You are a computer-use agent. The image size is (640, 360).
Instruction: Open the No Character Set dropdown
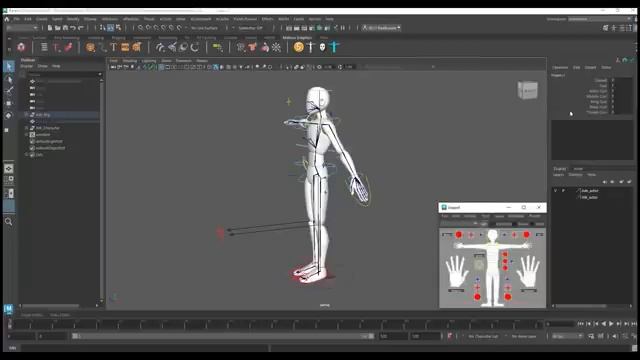click(x=483, y=336)
